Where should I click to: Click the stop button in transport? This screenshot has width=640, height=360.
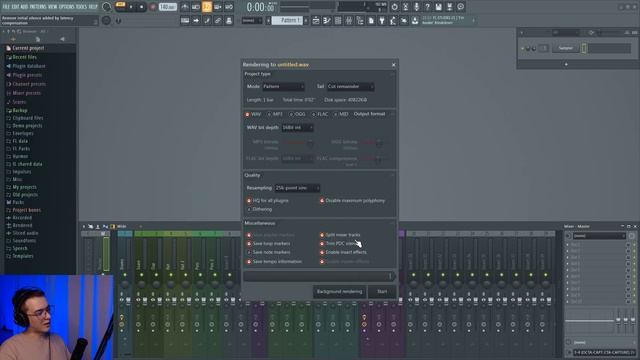click(142, 7)
